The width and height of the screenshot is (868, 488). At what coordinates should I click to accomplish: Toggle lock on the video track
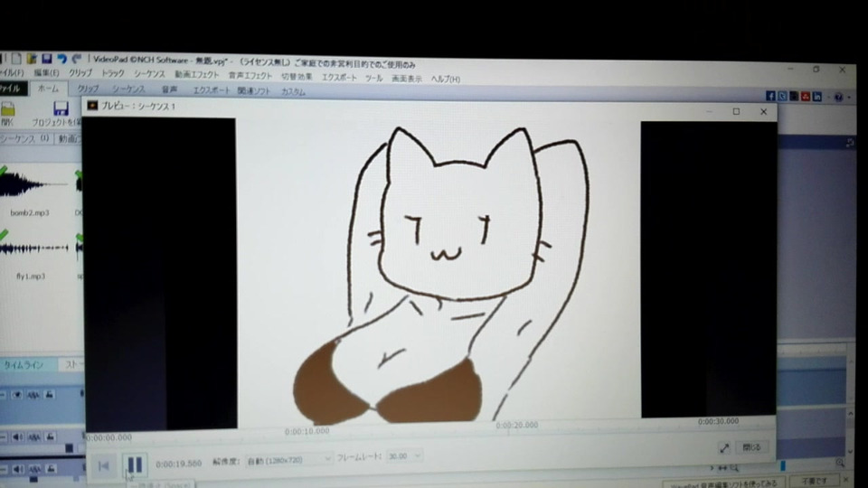[49, 395]
